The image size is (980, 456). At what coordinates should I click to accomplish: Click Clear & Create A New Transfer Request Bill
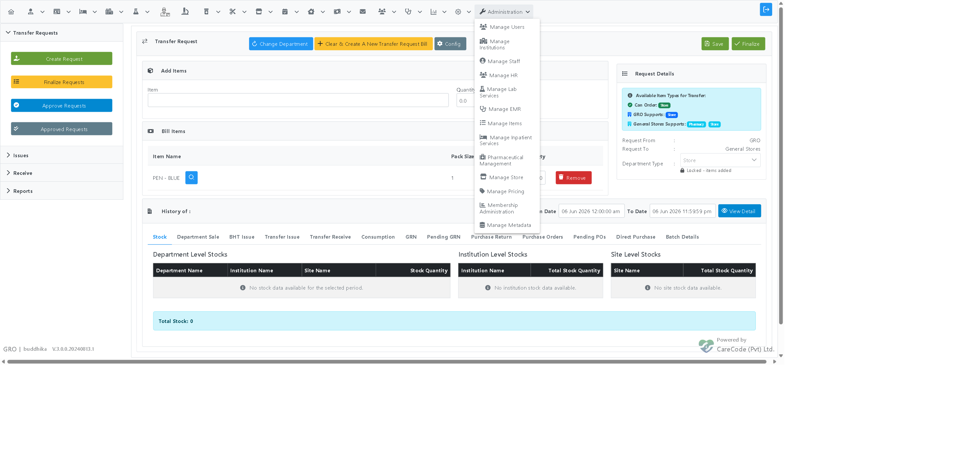[x=373, y=44]
